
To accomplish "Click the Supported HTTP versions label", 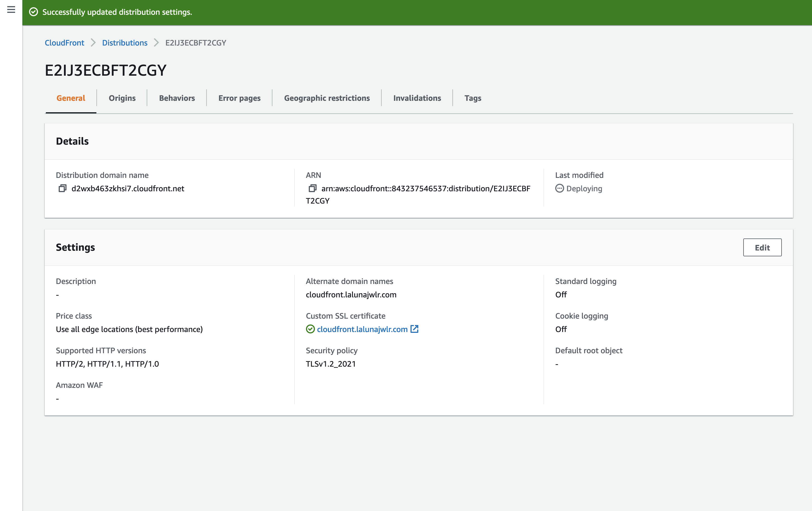I will pyautogui.click(x=101, y=350).
